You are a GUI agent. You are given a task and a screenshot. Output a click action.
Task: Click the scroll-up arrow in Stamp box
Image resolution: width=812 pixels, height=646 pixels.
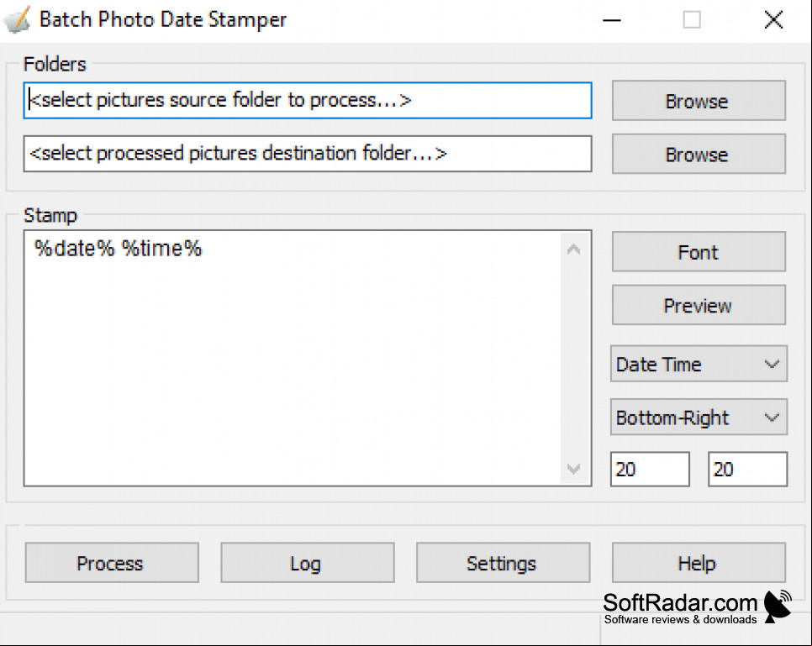coord(573,249)
